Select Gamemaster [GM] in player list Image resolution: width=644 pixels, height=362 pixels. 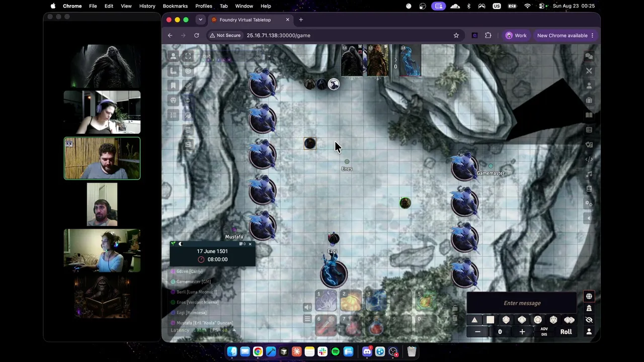pyautogui.click(x=194, y=282)
